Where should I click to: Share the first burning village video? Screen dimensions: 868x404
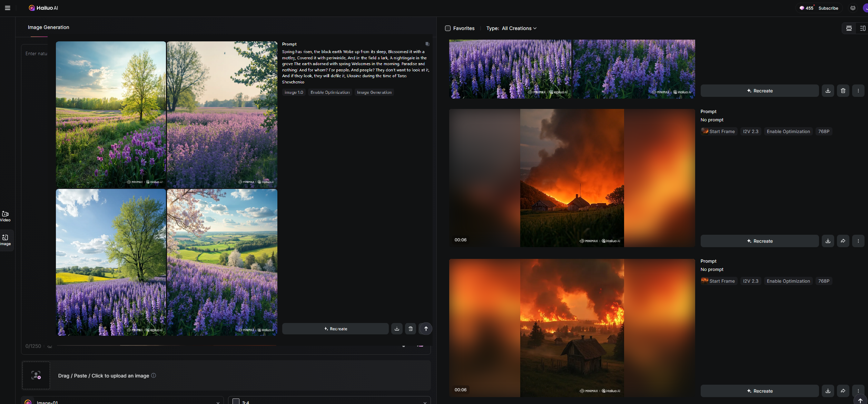(x=843, y=241)
